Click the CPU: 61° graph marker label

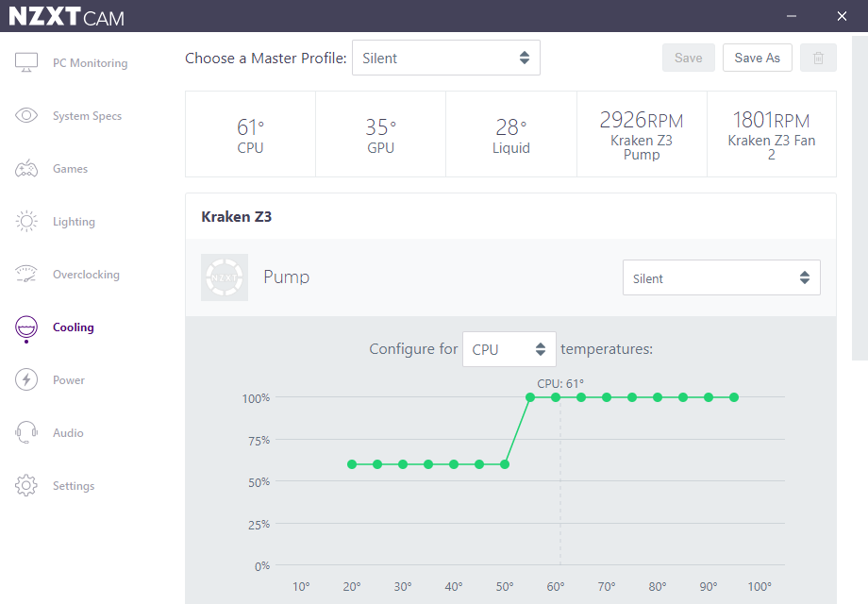560,384
